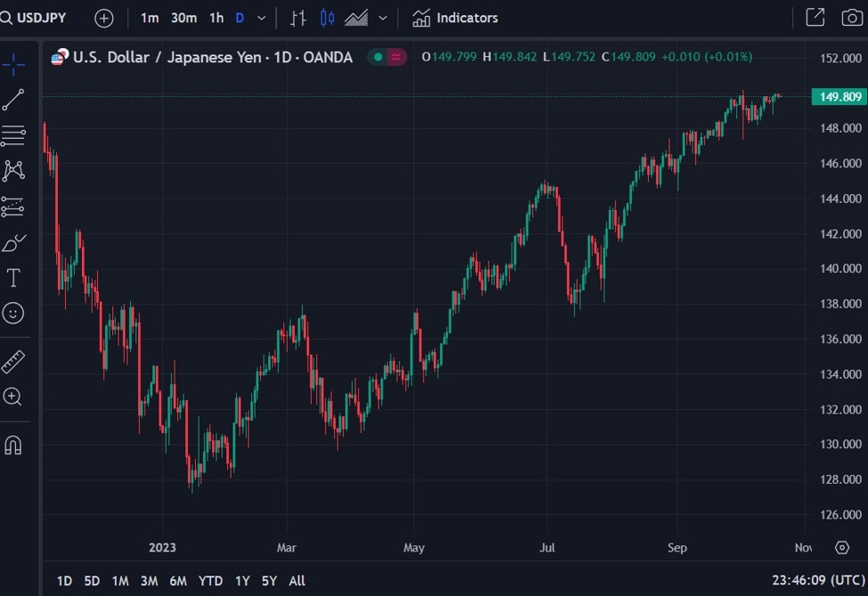868x596 pixels.
Task: Select the ruler measure tool
Action: tap(13, 362)
